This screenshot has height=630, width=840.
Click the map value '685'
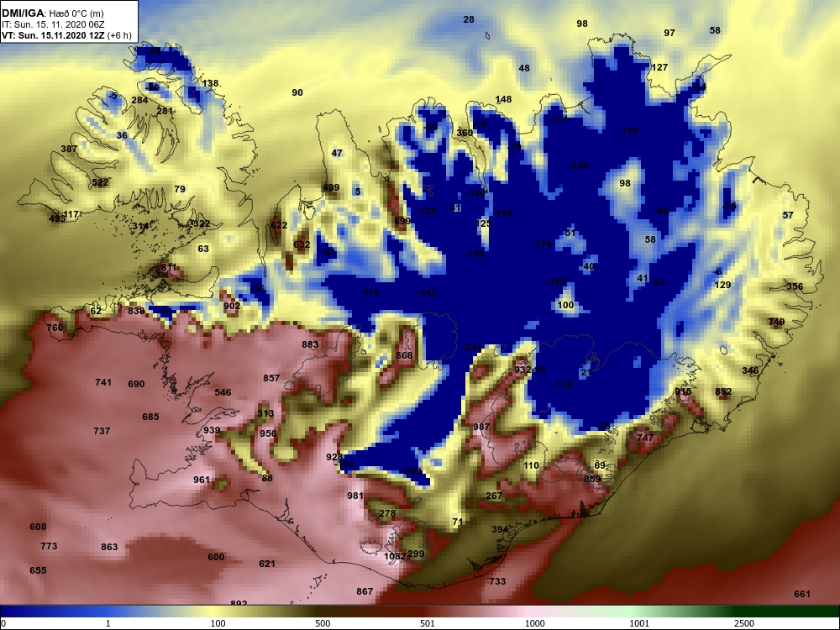click(x=150, y=417)
